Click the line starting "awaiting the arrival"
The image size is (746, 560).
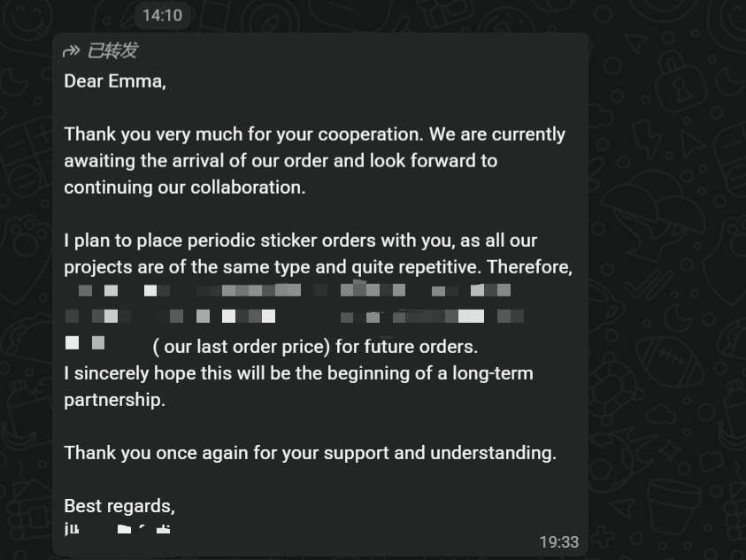click(281, 161)
